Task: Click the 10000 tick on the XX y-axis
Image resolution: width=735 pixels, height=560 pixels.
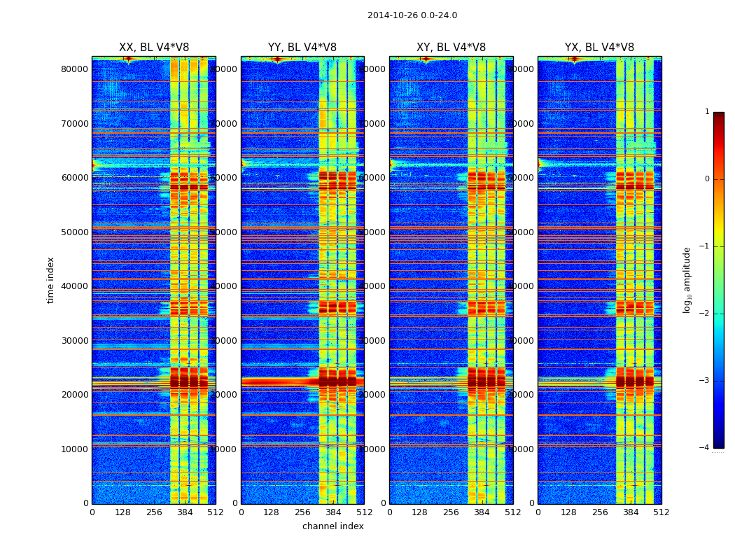Action: pyautogui.click(x=75, y=449)
